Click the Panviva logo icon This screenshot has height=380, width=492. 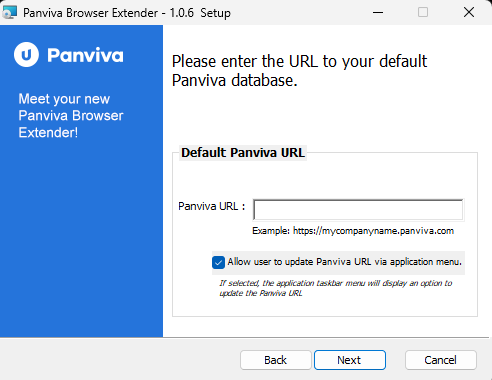[26, 55]
